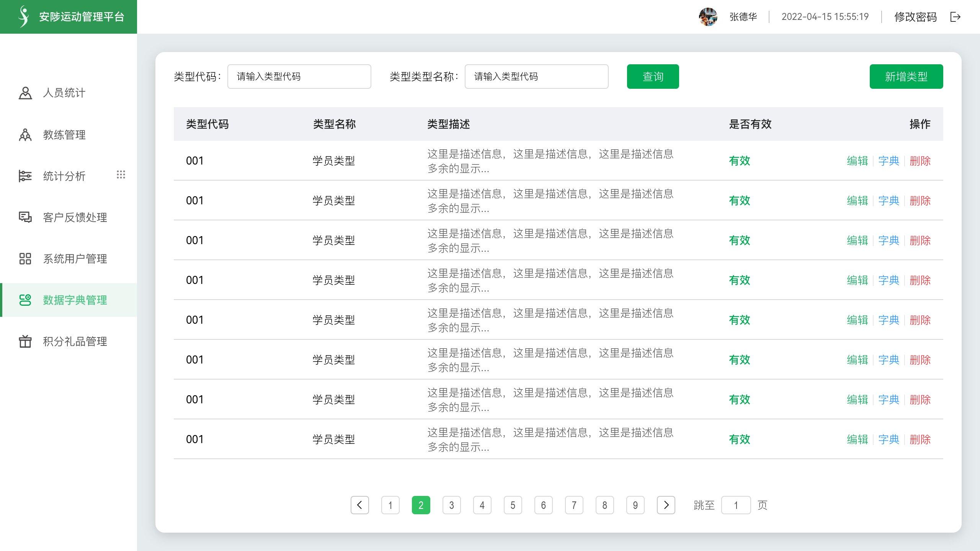980x551 pixels.
Task: Click the 系统用户管理 squares icon
Action: [25, 259]
